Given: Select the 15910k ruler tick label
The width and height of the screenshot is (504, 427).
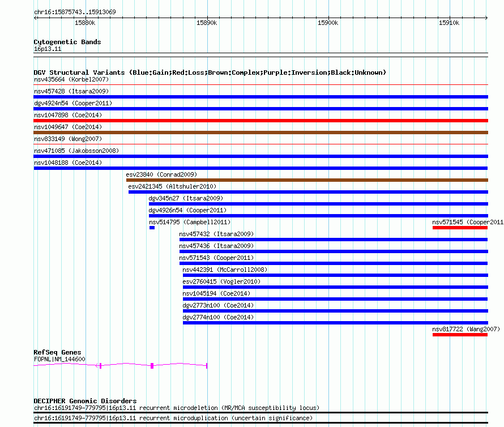Looking at the screenshot, I should 449,23.
